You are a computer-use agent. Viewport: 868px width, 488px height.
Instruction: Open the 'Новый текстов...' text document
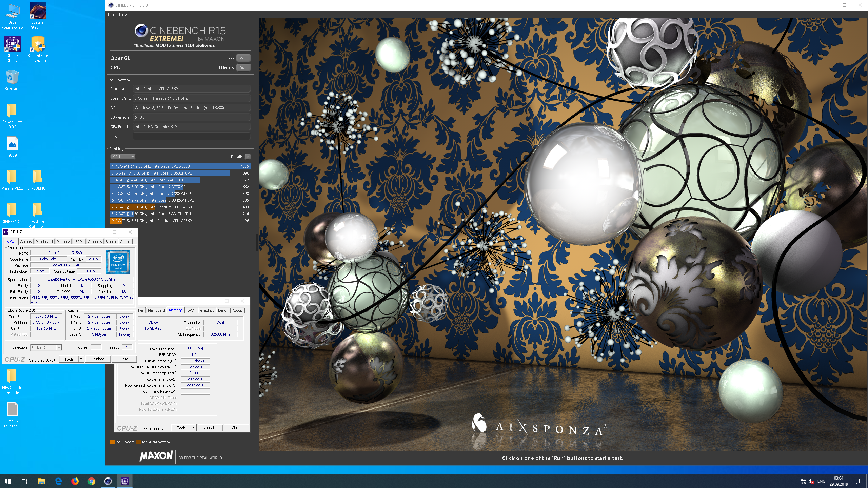click(x=12, y=414)
